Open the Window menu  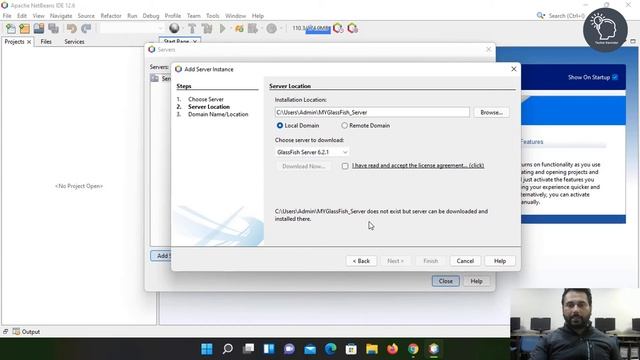coord(236,16)
